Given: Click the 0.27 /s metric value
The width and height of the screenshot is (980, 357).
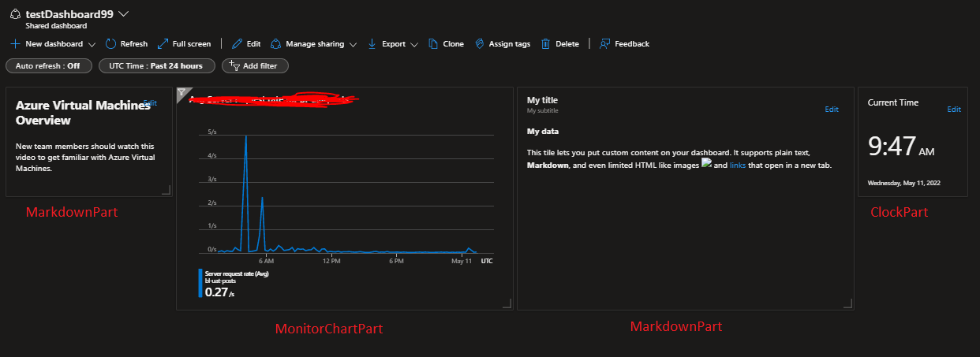Looking at the screenshot, I should (219, 292).
